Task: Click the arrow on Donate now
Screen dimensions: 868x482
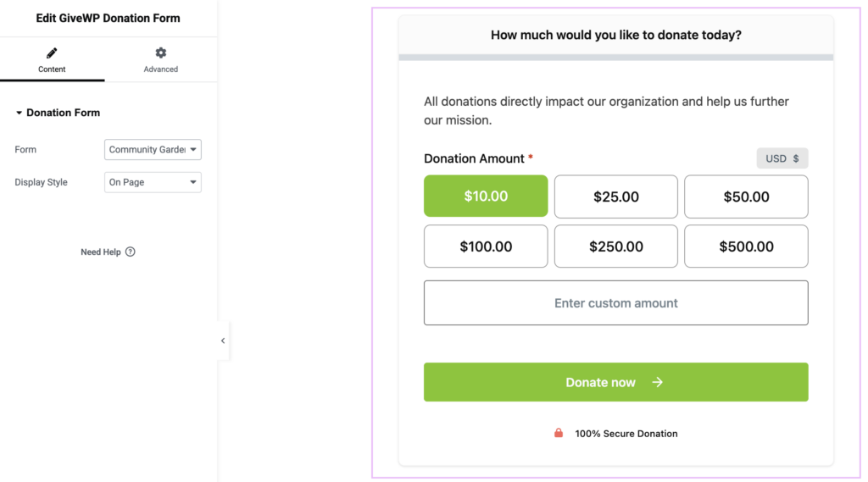Action: click(657, 382)
